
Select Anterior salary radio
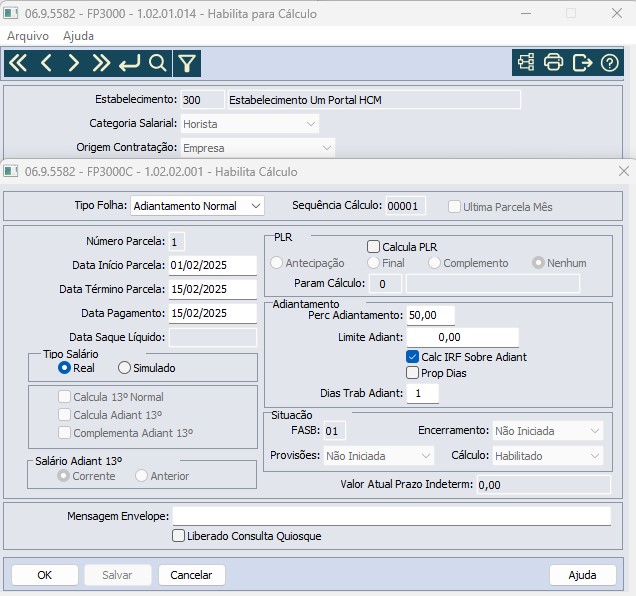(141, 476)
